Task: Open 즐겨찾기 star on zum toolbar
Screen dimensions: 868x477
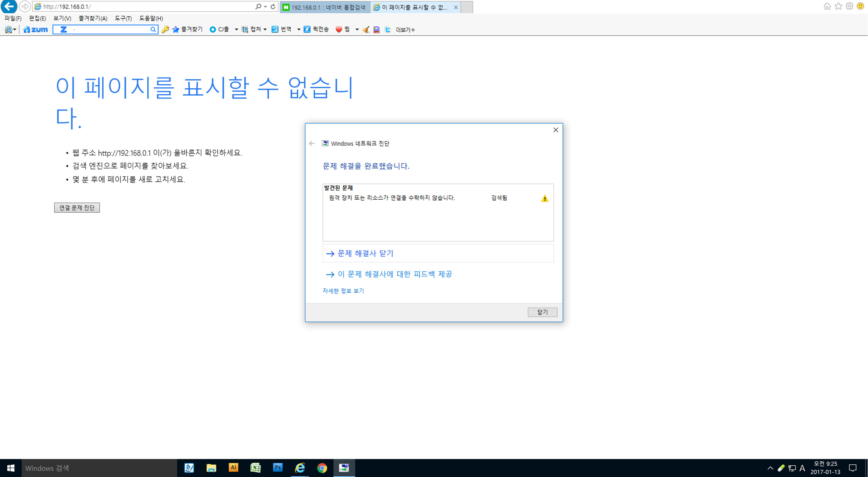Action: click(188, 29)
